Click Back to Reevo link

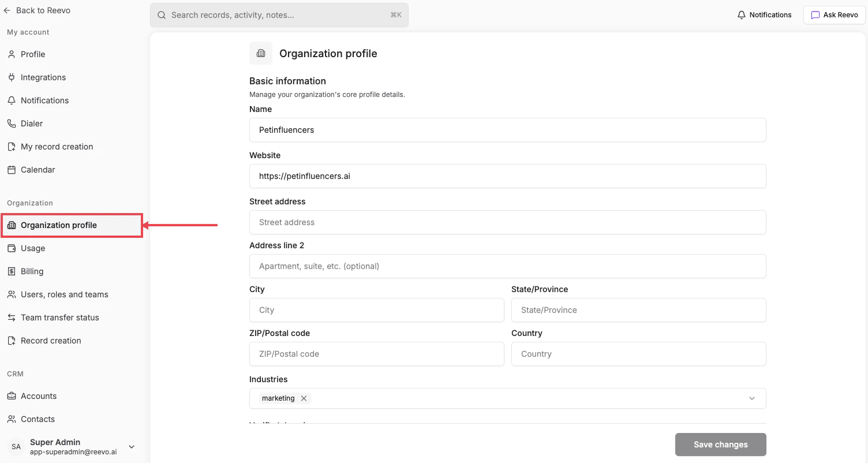click(x=37, y=10)
